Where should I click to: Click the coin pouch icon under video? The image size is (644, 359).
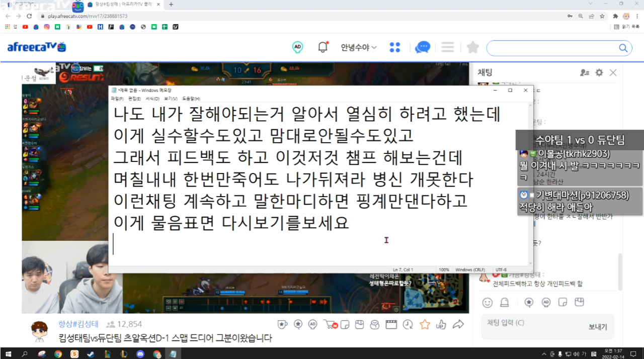(x=375, y=324)
